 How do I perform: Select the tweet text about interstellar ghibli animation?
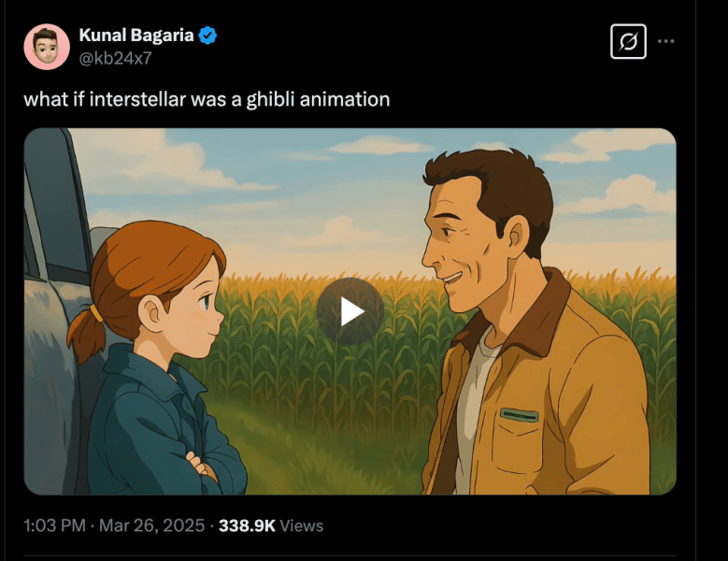207,99
